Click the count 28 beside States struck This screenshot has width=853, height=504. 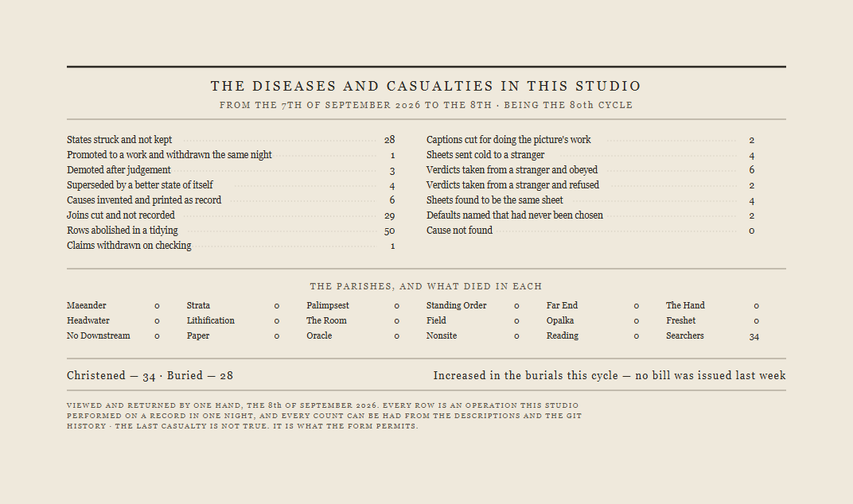pos(389,140)
